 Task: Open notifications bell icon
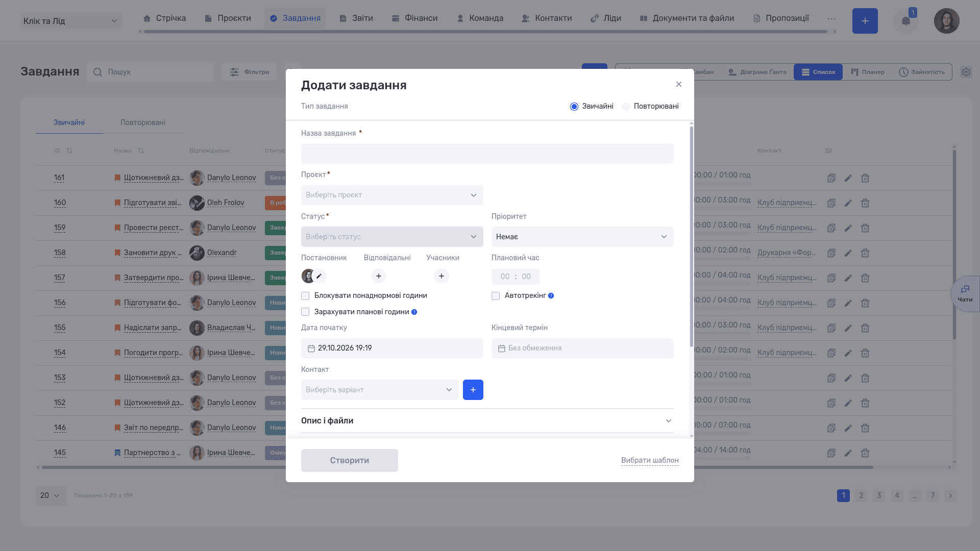click(x=905, y=21)
